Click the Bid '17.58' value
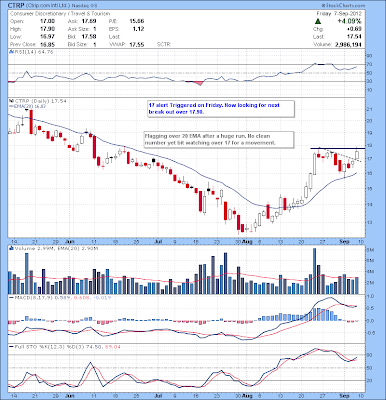386x400 pixels. pyautogui.click(x=89, y=37)
